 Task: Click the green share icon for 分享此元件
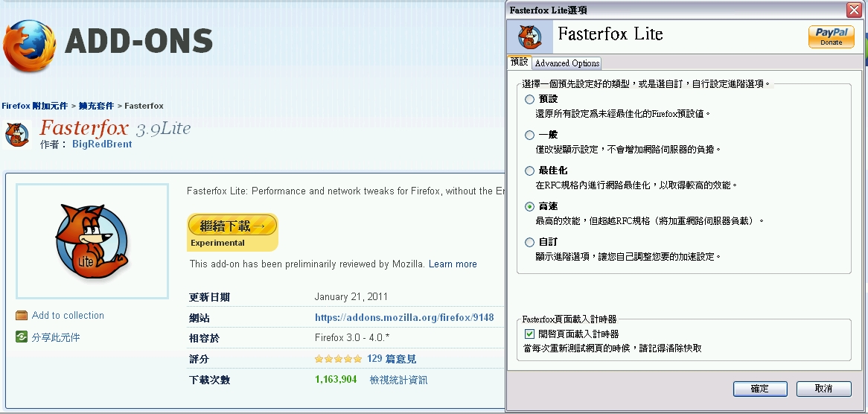[22, 337]
